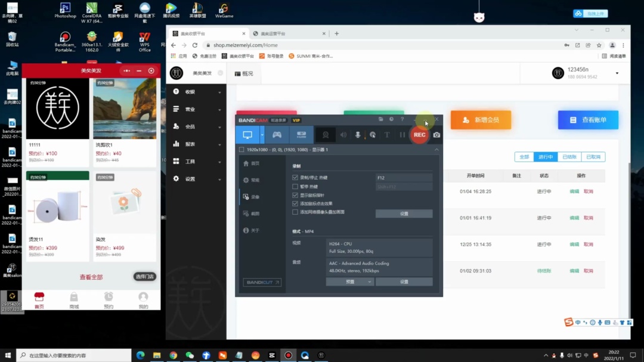644x362 pixels.
Task: Click the microphone icon in Bandicam toolbar
Action: (x=358, y=135)
